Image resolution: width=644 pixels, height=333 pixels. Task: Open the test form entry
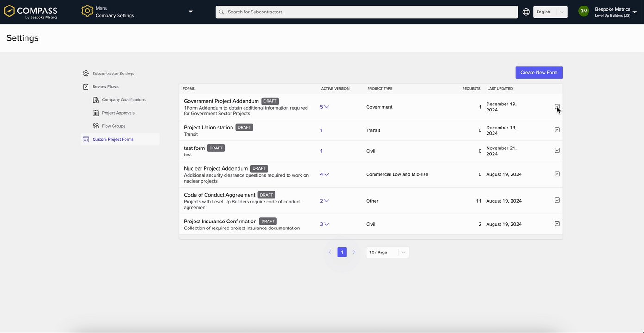(194, 148)
